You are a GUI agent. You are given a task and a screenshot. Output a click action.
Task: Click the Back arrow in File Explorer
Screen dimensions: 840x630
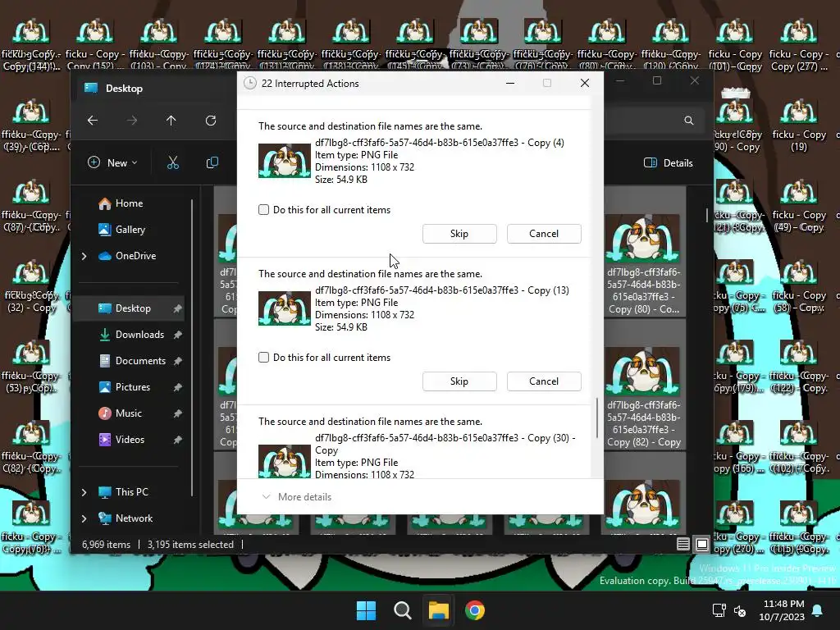(x=93, y=121)
